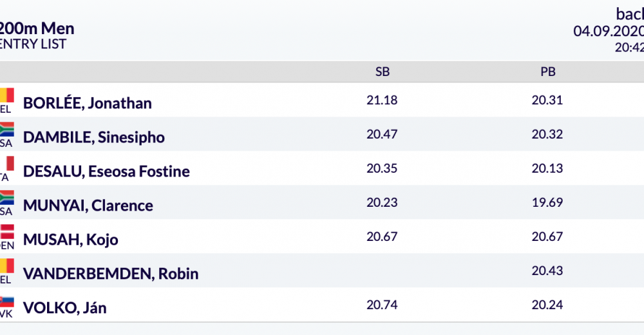Sort by the SB column header

383,72
